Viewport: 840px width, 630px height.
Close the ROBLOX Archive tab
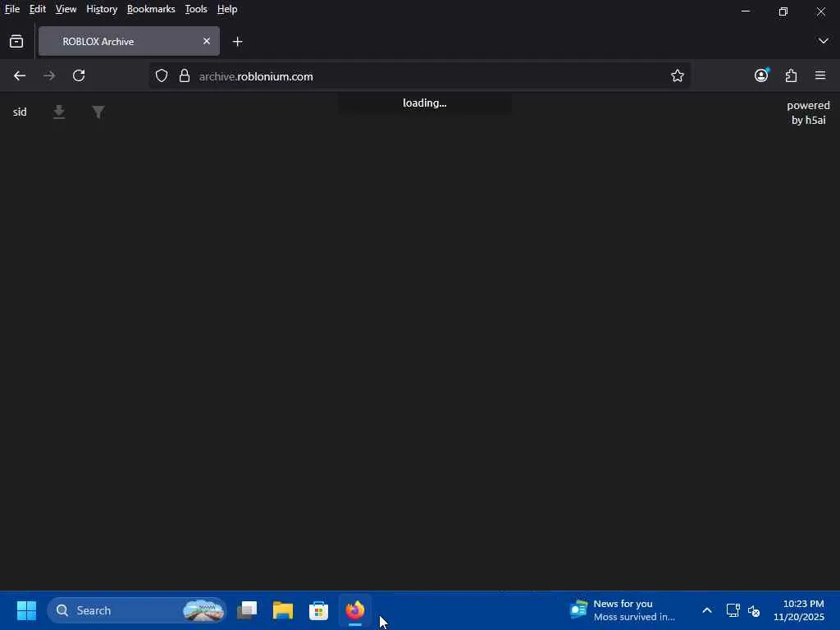click(206, 41)
